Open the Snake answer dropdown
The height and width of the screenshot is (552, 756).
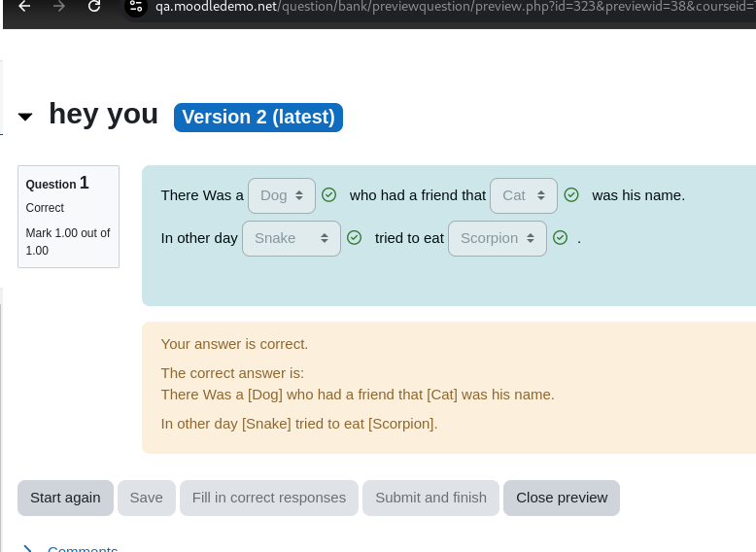pyautogui.click(x=292, y=239)
